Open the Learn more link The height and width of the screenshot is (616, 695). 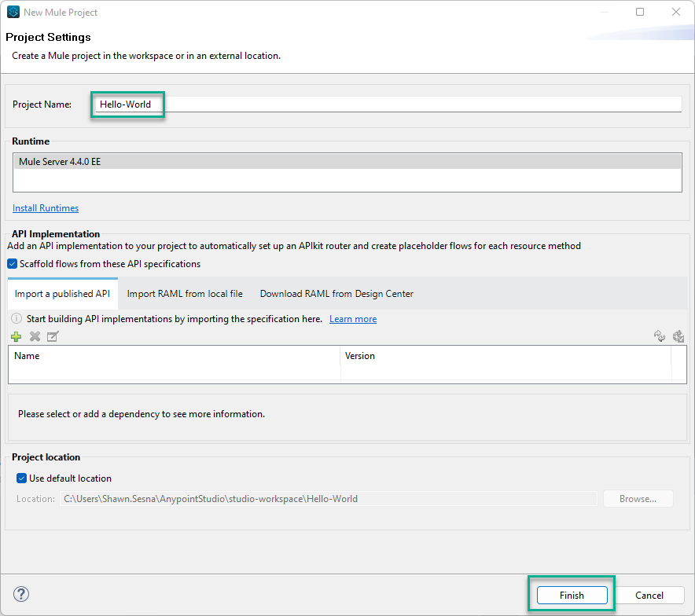coord(353,319)
